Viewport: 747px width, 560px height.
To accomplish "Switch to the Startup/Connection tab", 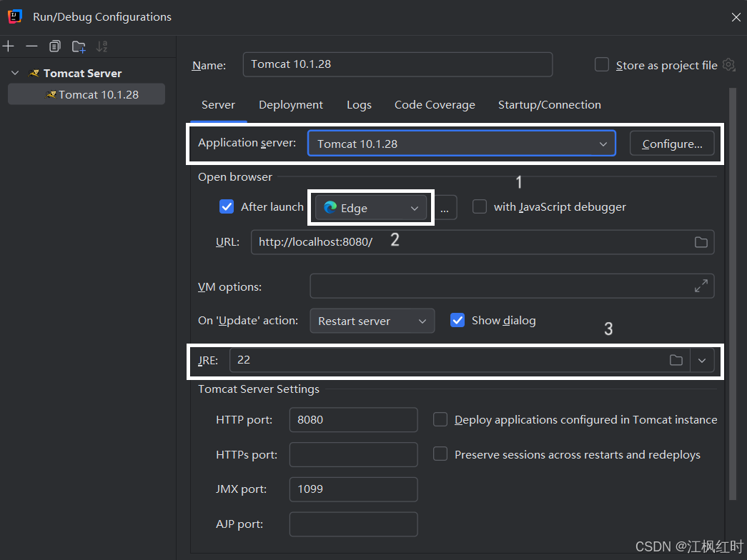I will [549, 105].
